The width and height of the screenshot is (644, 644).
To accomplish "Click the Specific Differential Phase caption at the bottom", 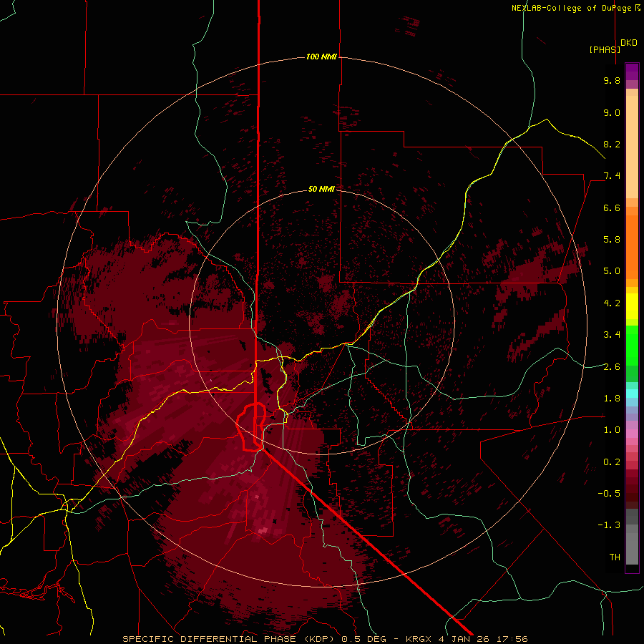I will pyautogui.click(x=325, y=639).
